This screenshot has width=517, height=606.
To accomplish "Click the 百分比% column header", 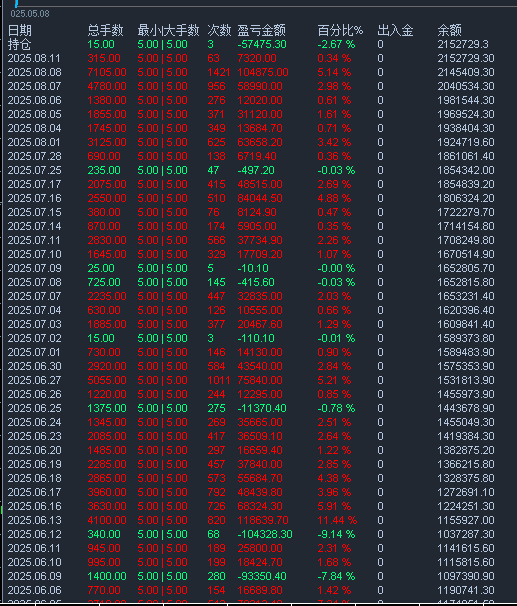I will pyautogui.click(x=340, y=30).
